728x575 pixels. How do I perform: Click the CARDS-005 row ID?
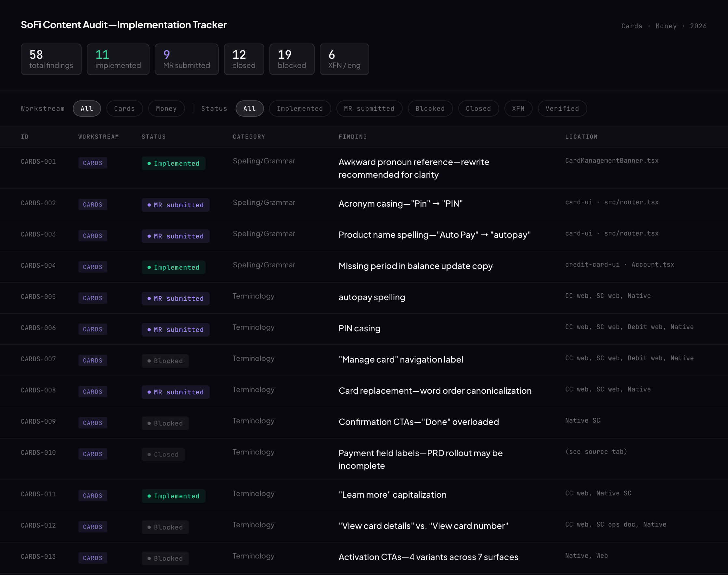click(38, 297)
